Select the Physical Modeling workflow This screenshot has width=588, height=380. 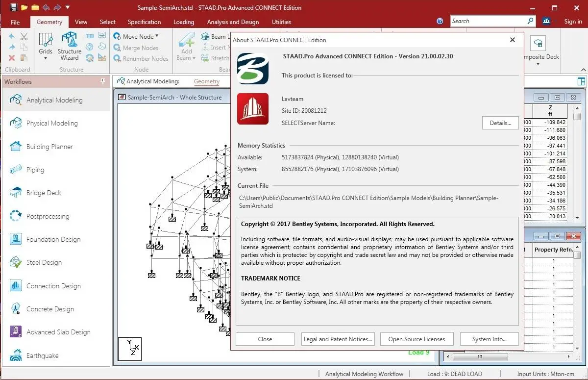tap(56, 123)
